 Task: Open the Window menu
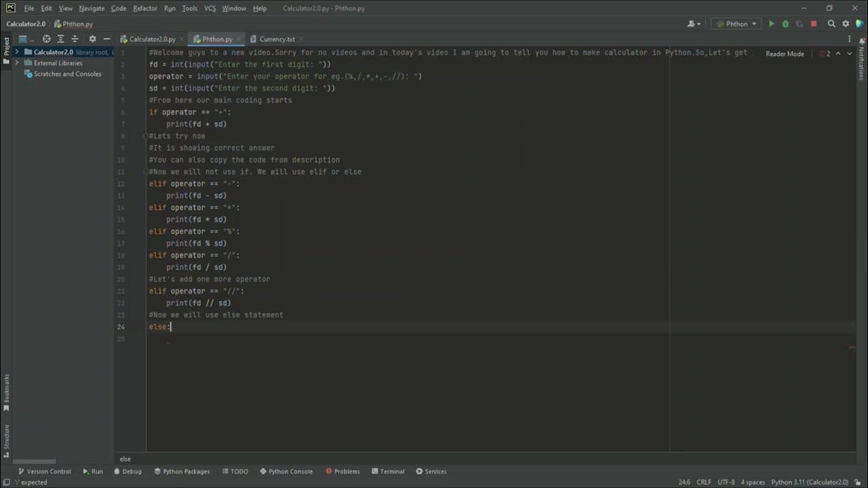coord(234,8)
